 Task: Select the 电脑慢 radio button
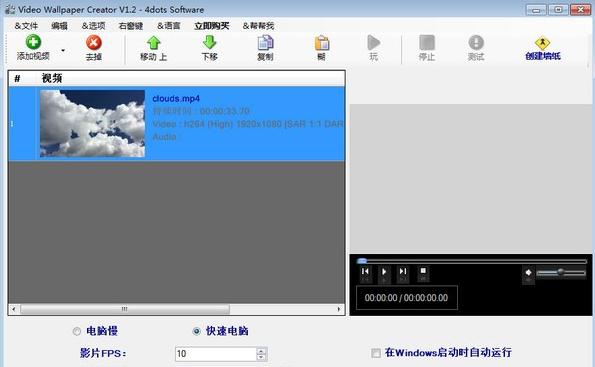pyautogui.click(x=77, y=331)
